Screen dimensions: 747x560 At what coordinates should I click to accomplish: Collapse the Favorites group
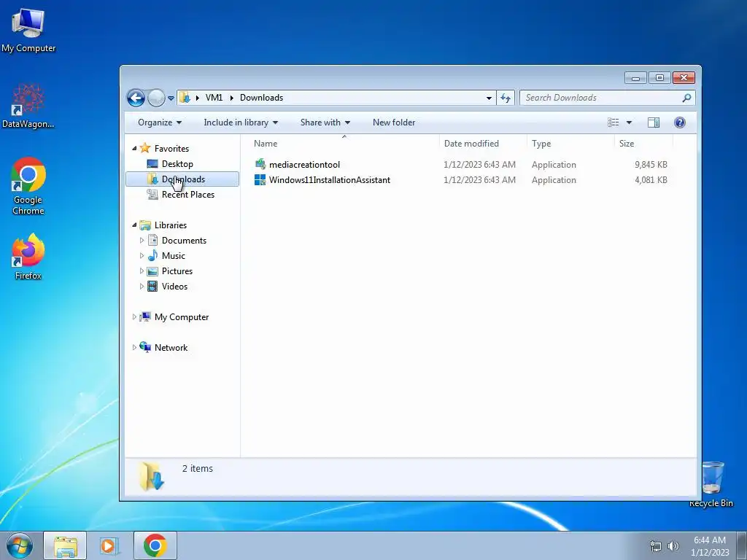[134, 149]
